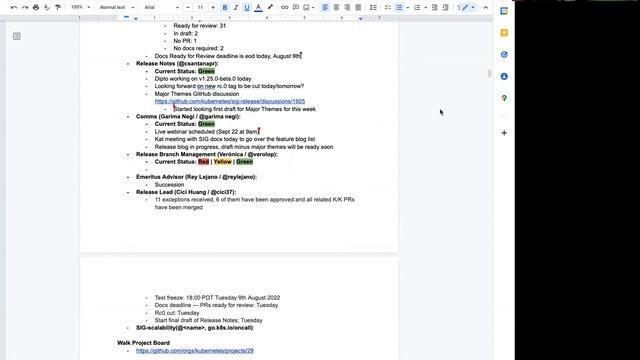640x360 pixels.
Task: Click the red-highlighted 'Red' status word
Action: 203,162
